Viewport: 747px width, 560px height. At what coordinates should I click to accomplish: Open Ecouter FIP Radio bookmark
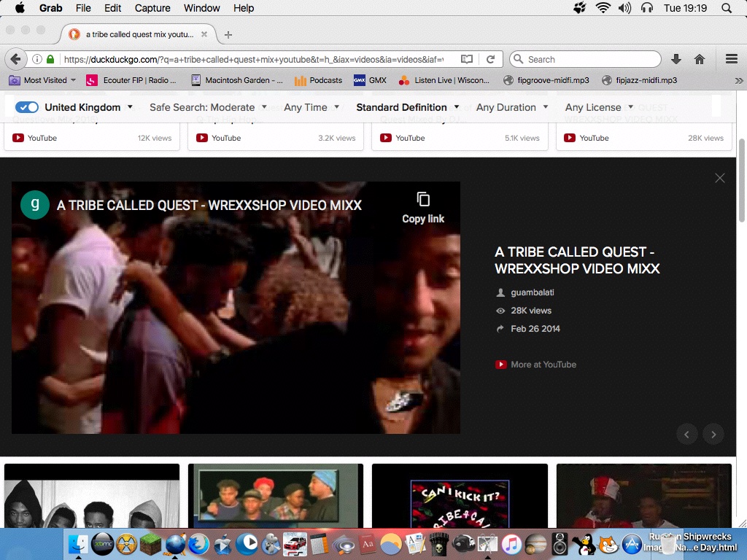pyautogui.click(x=131, y=80)
